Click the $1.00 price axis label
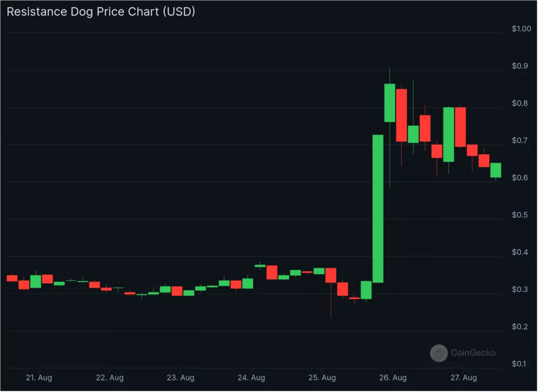 click(521, 29)
